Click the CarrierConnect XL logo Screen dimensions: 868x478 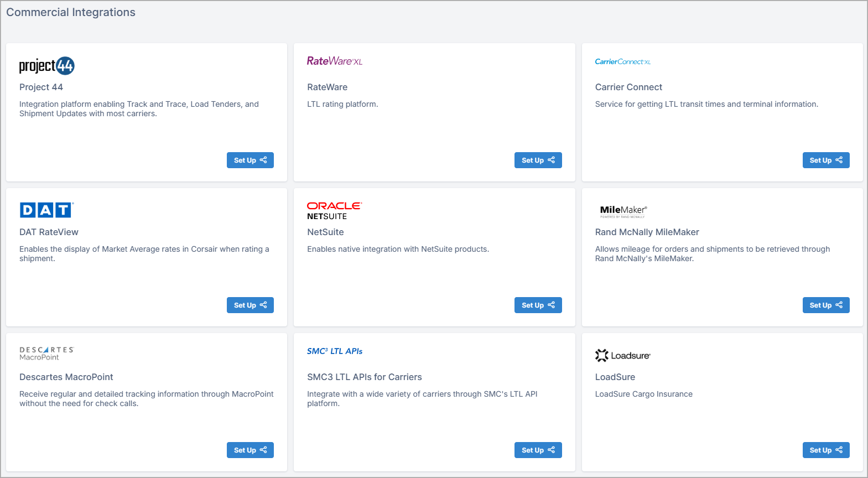(623, 61)
